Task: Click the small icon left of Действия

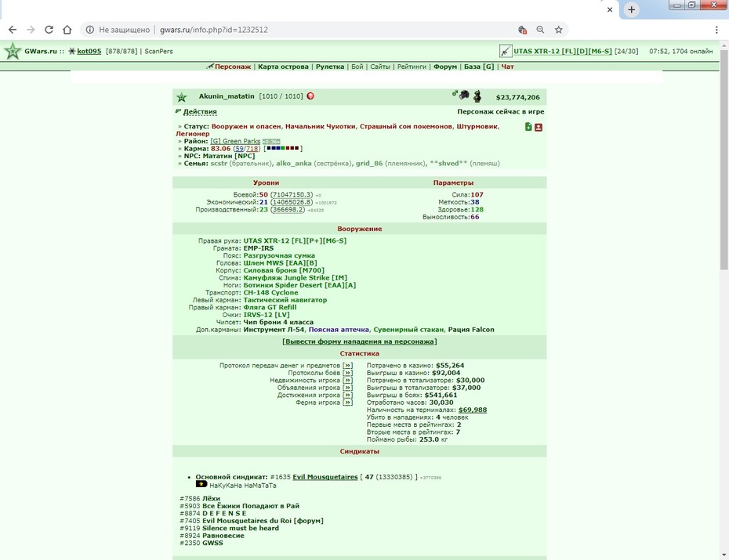Action: click(x=178, y=111)
